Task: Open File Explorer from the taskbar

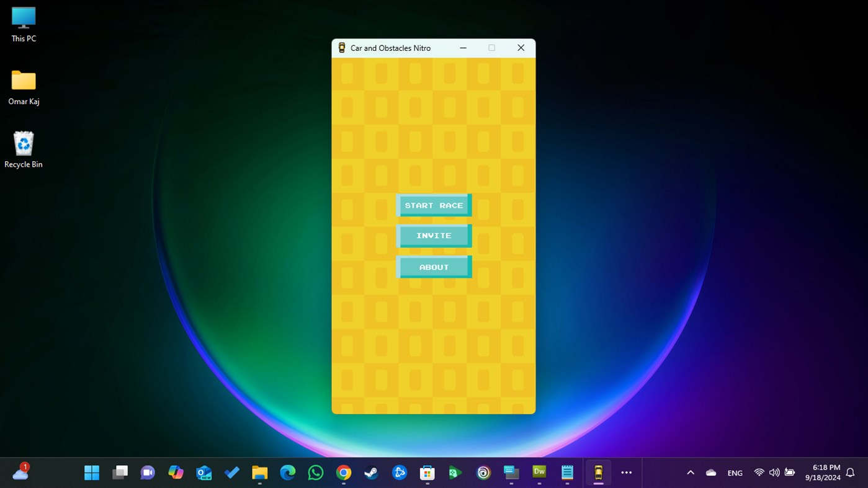Action: (x=259, y=472)
